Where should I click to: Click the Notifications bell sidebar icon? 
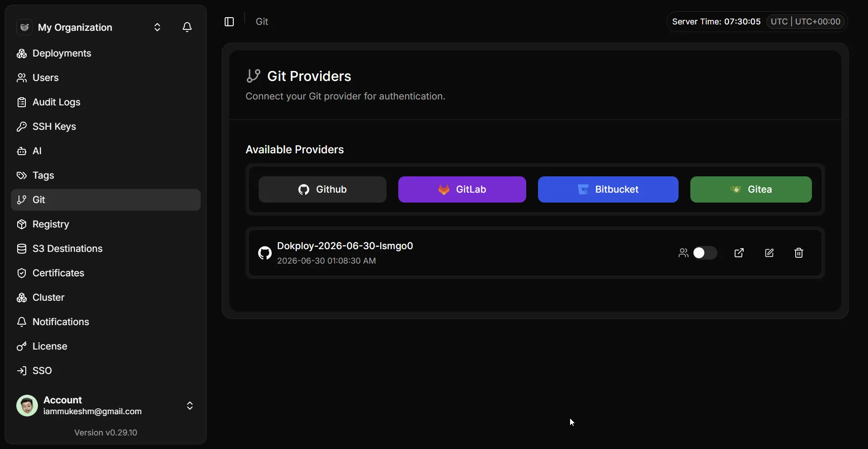pyautogui.click(x=22, y=322)
